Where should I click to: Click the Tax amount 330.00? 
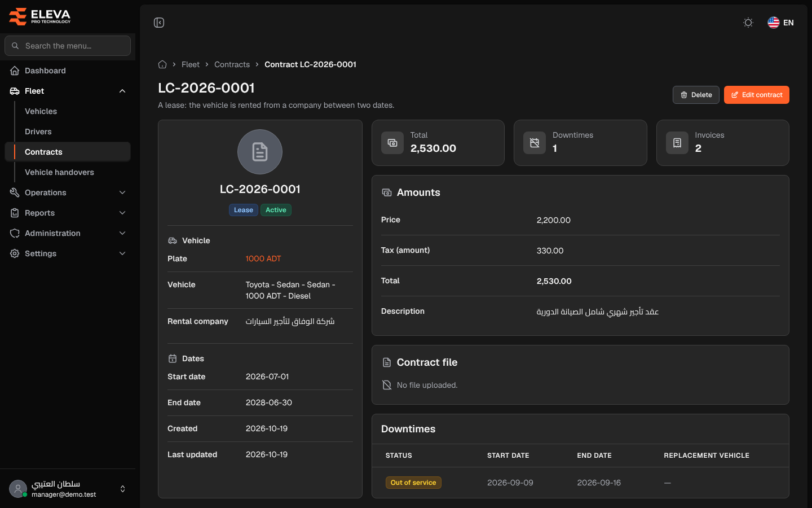tap(550, 251)
